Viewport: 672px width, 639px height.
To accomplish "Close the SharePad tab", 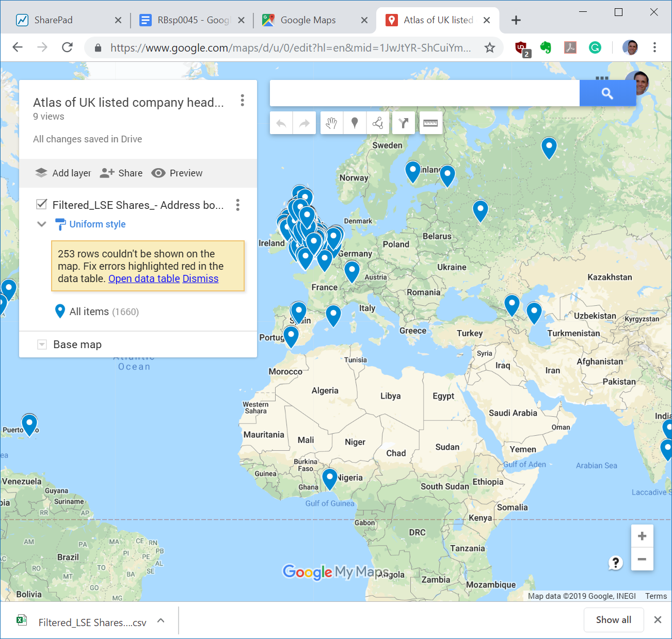I will coord(118,20).
